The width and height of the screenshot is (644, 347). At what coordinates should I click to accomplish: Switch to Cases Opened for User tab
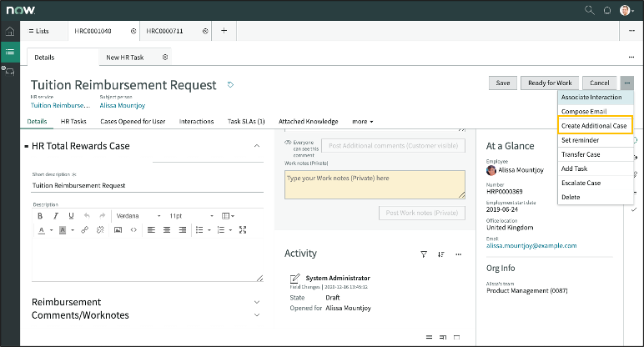[133, 122]
